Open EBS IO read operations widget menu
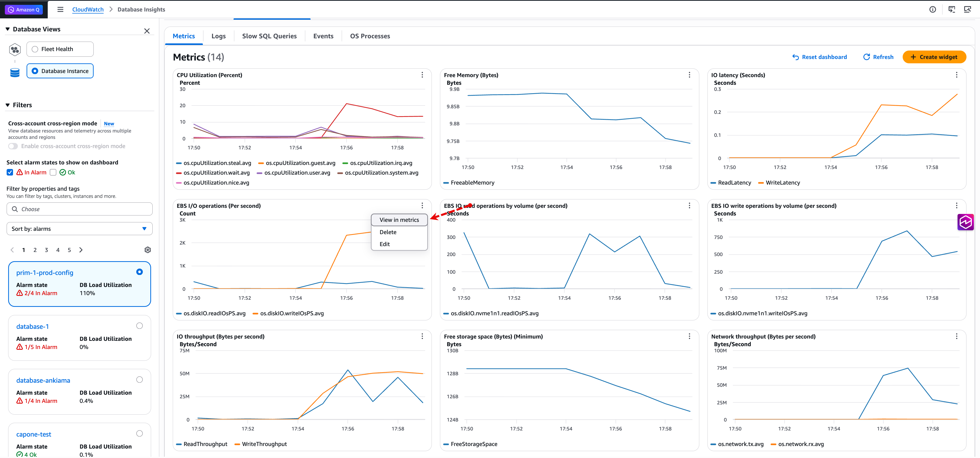Screen dimensions: 980x458 click(689, 206)
